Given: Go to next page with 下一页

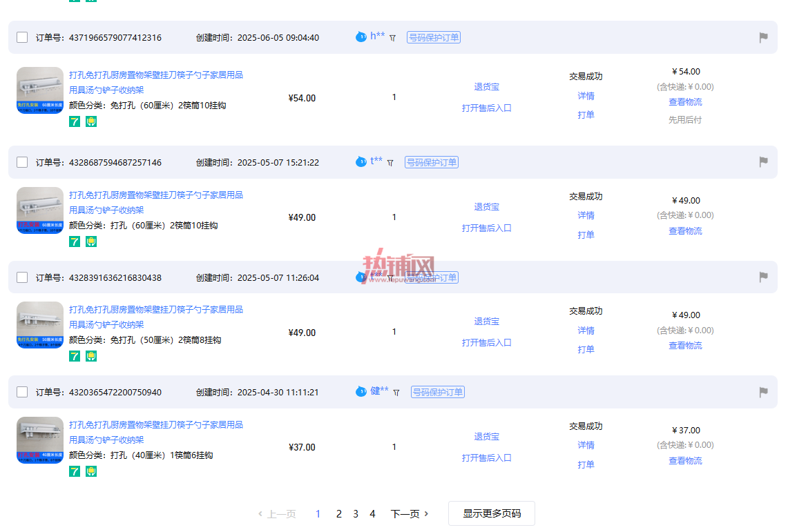Looking at the screenshot, I should pyautogui.click(x=409, y=514).
